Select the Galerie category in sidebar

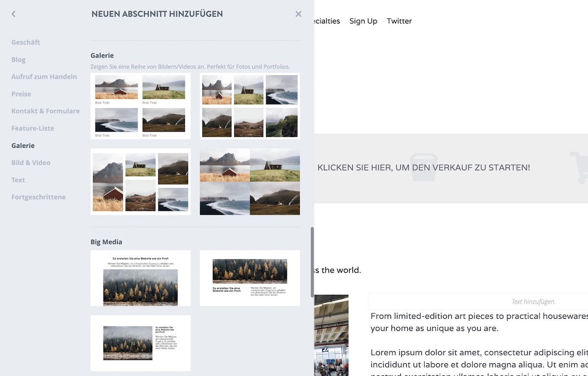23,145
